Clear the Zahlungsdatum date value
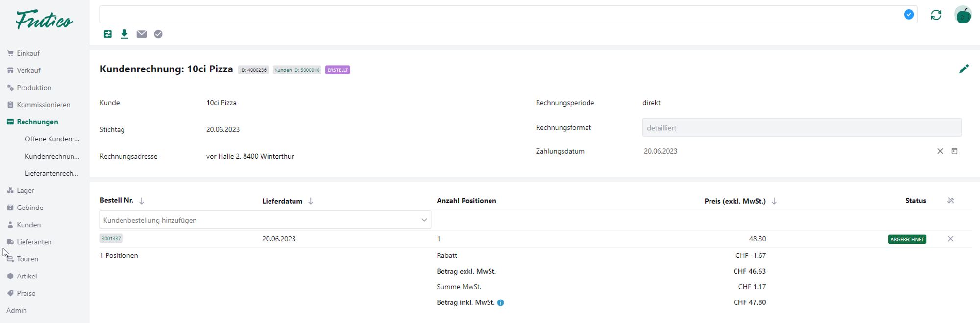The image size is (980, 323). [x=940, y=151]
